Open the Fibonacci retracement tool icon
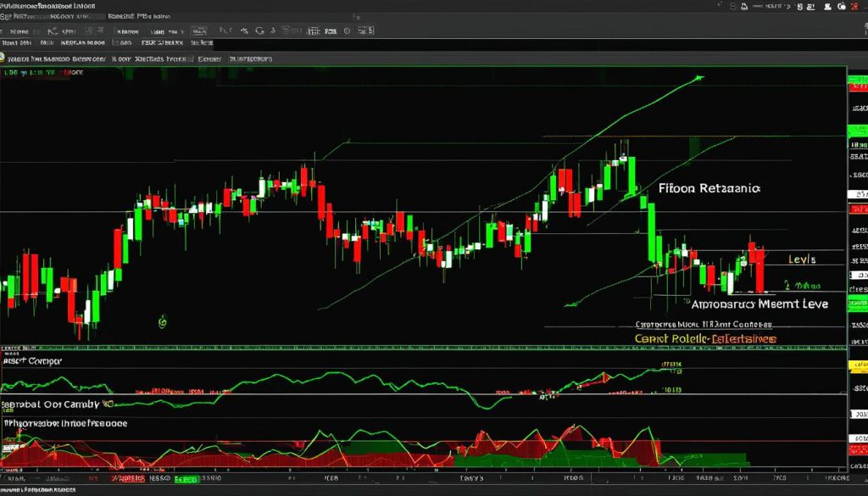Viewport: 868px width, 496px height. tap(245, 30)
